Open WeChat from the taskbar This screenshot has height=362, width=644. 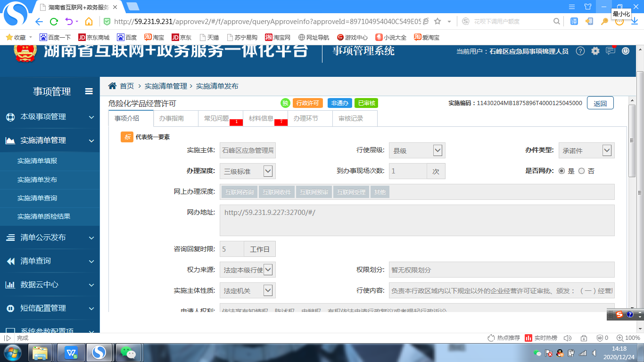[x=128, y=352]
